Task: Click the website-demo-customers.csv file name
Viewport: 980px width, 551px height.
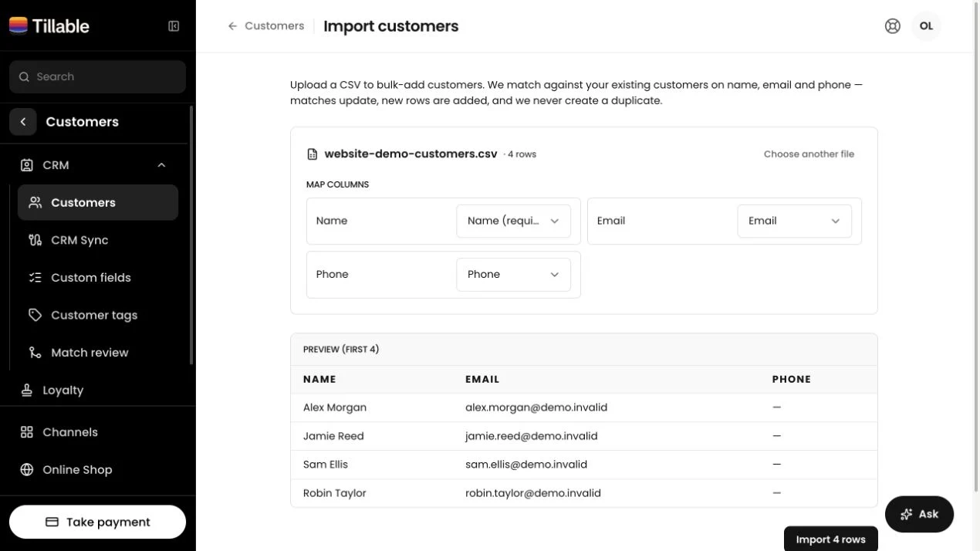Action: click(x=411, y=154)
